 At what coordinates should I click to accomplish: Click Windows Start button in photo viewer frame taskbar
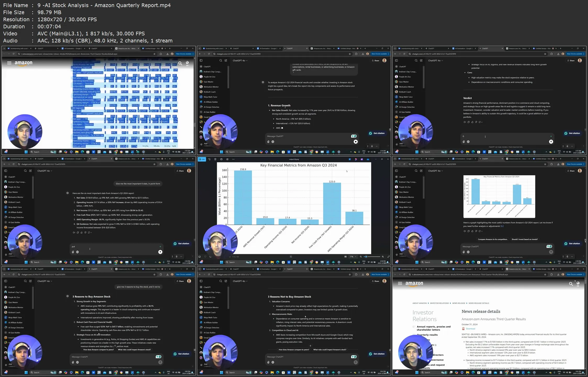(221, 262)
